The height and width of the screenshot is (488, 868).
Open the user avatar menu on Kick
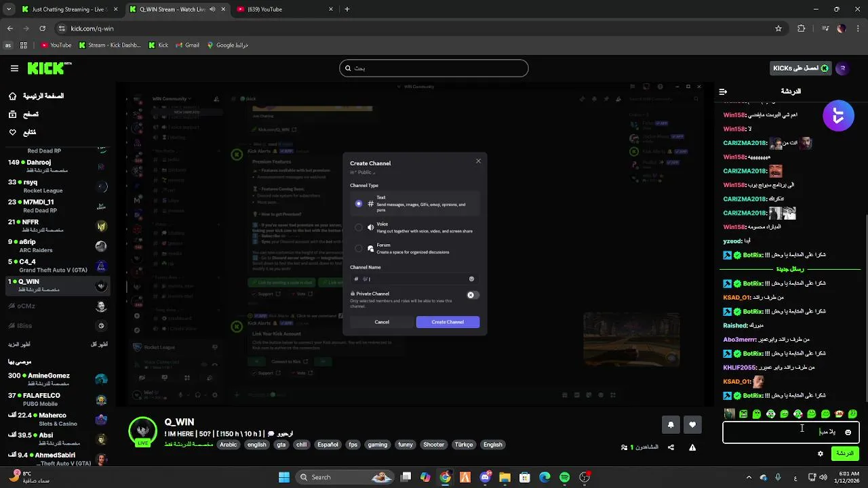pos(843,68)
